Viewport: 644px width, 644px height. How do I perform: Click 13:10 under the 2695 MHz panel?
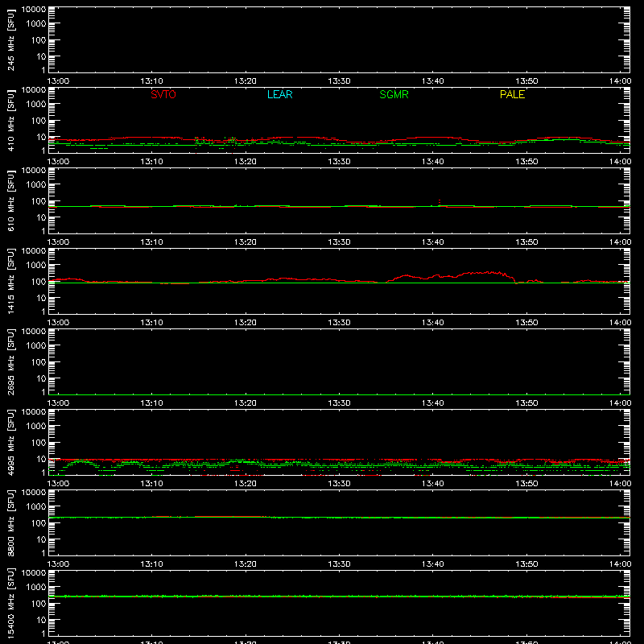(x=151, y=403)
